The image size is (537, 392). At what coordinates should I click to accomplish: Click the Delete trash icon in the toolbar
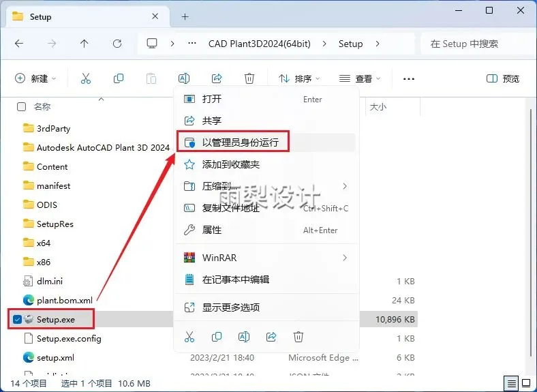pyautogui.click(x=249, y=79)
